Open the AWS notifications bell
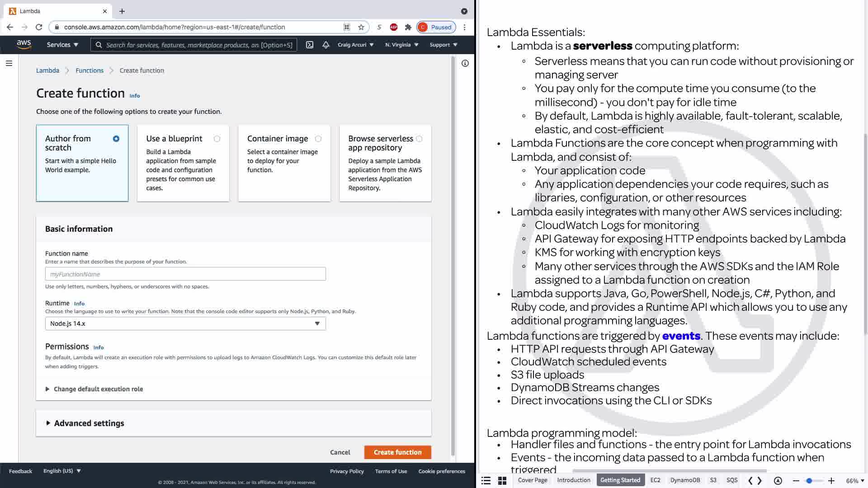This screenshot has width=868, height=488. [325, 45]
